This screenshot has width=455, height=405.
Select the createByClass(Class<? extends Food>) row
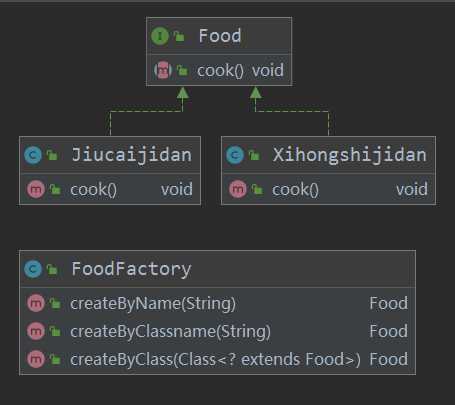point(217,359)
